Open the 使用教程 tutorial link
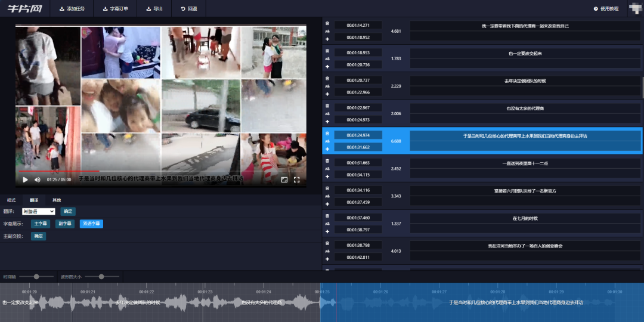The height and width of the screenshot is (322, 644). coord(606,8)
